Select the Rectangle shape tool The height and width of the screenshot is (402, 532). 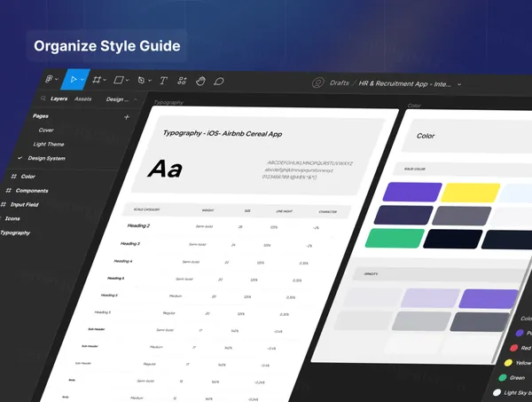(x=120, y=80)
